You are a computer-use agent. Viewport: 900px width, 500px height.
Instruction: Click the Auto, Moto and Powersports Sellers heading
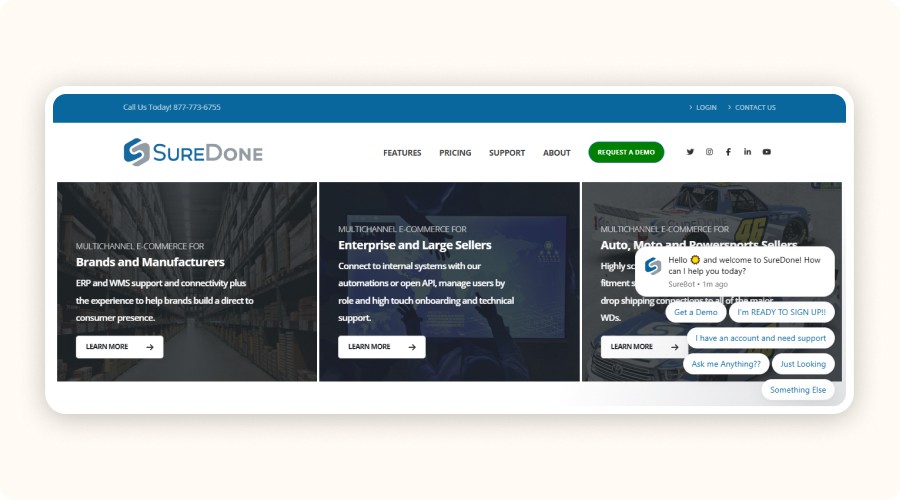coord(699,245)
